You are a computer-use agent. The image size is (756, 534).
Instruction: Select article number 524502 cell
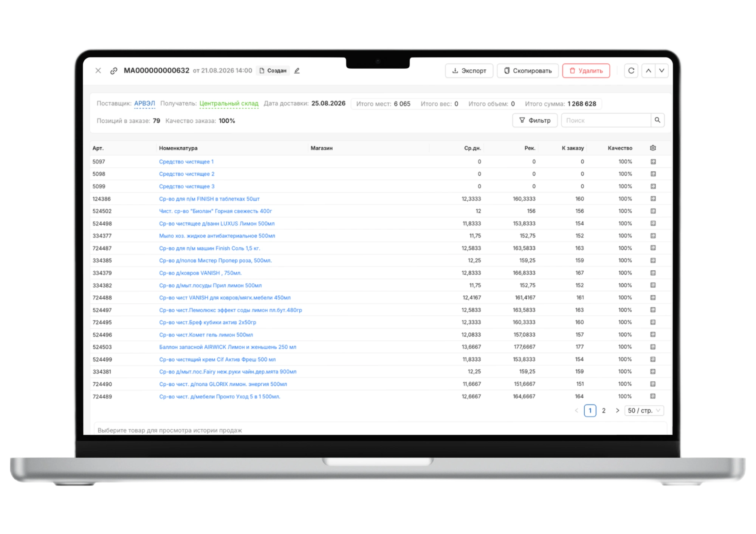pyautogui.click(x=102, y=211)
